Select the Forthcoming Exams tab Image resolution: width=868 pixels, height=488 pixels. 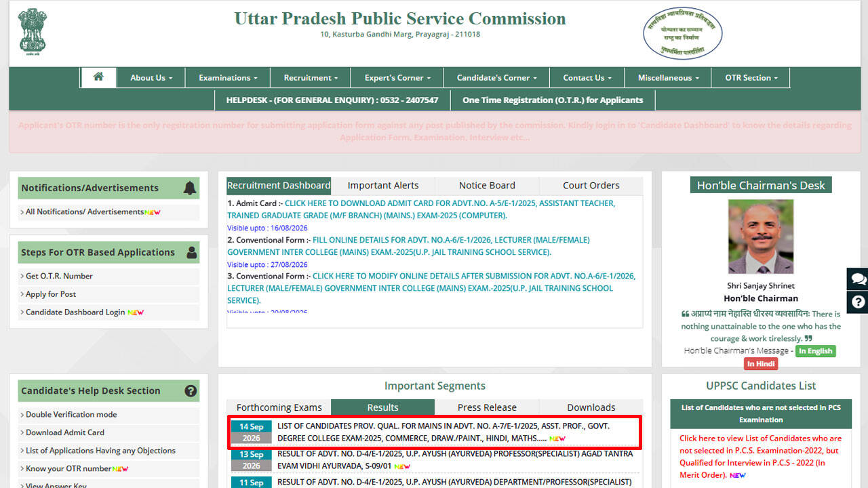pyautogui.click(x=279, y=407)
